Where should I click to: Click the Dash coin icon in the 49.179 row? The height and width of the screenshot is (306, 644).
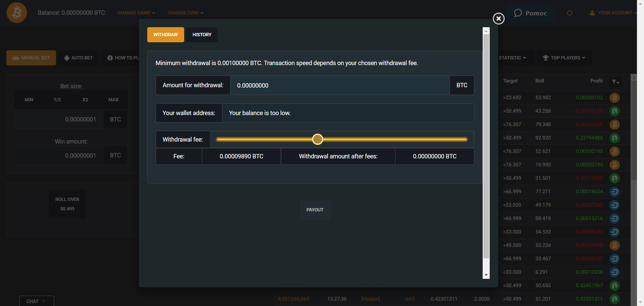(x=614, y=205)
